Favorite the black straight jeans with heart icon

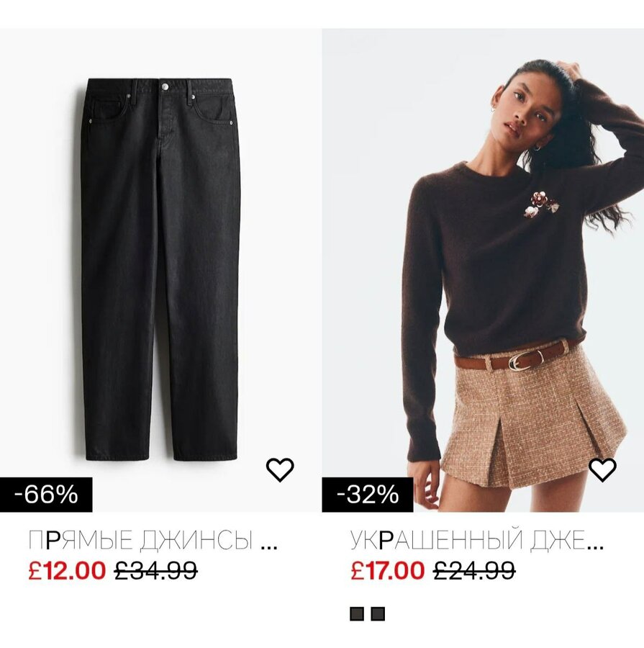click(x=280, y=469)
